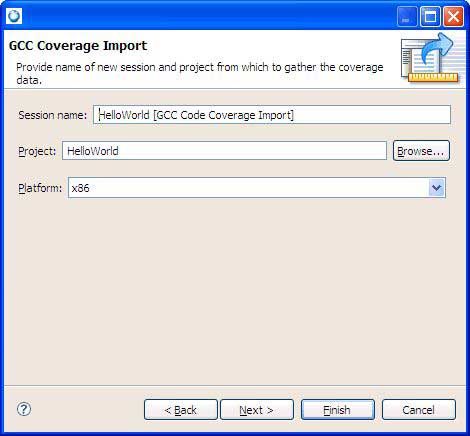Close the dialog window
The width and height of the screenshot is (470, 436).
click(x=453, y=16)
